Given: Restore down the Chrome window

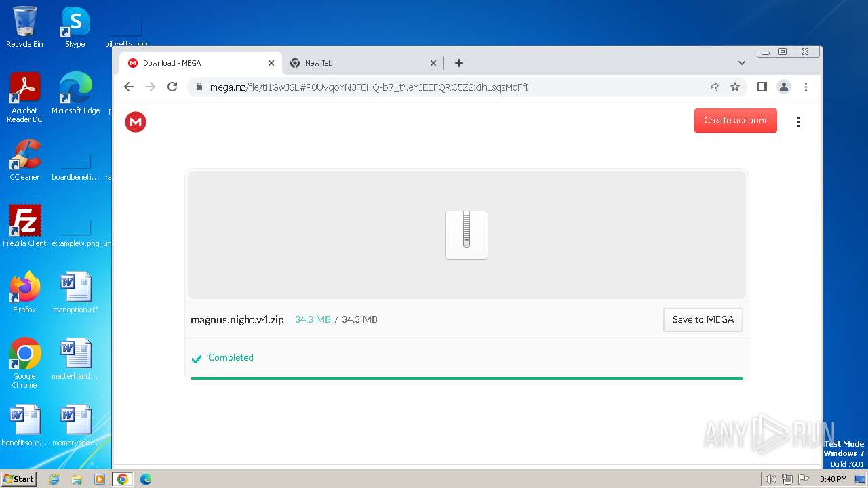Looking at the screenshot, I should pyautogui.click(x=783, y=52).
